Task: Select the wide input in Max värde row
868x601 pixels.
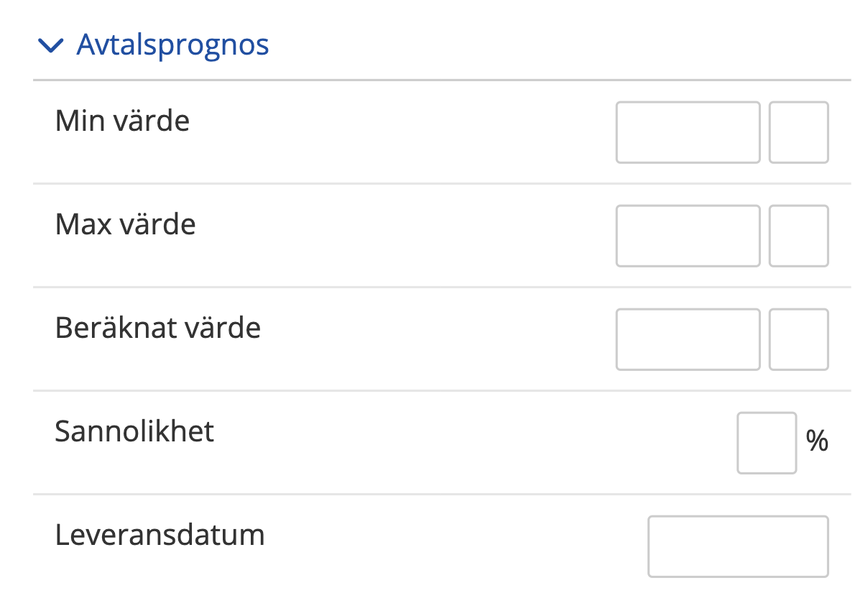Action: tap(688, 236)
